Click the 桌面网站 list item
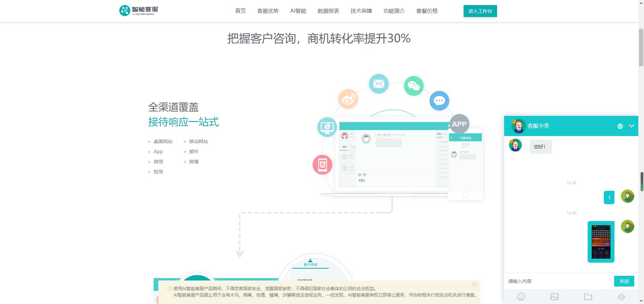Screen dimensions: 644x304 163,141
